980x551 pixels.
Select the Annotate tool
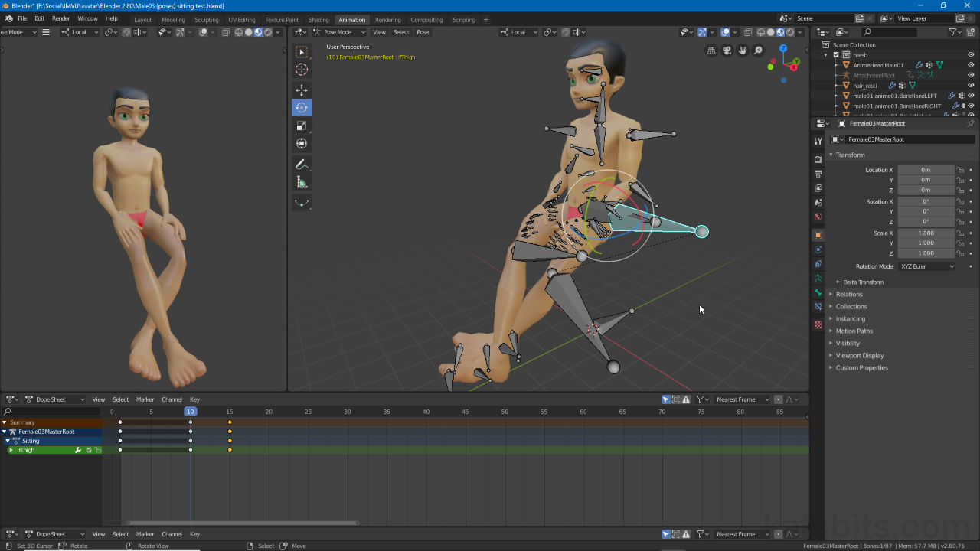tap(302, 165)
